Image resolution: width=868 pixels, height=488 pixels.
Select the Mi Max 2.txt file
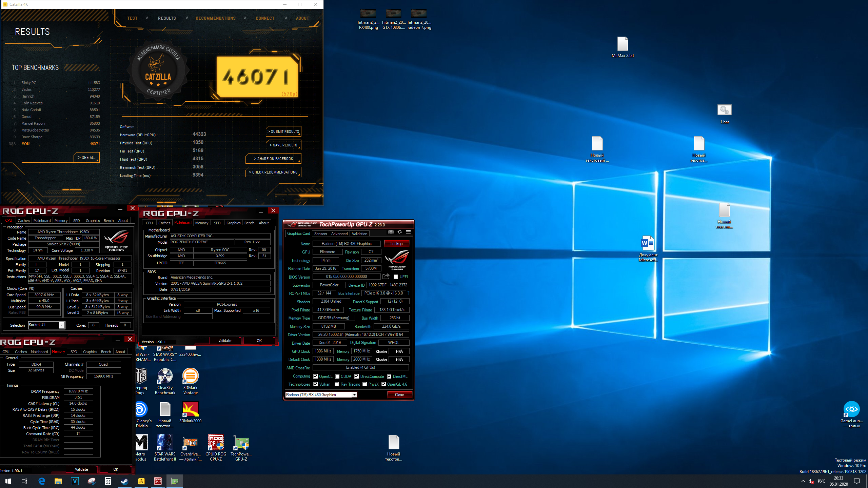tap(623, 47)
